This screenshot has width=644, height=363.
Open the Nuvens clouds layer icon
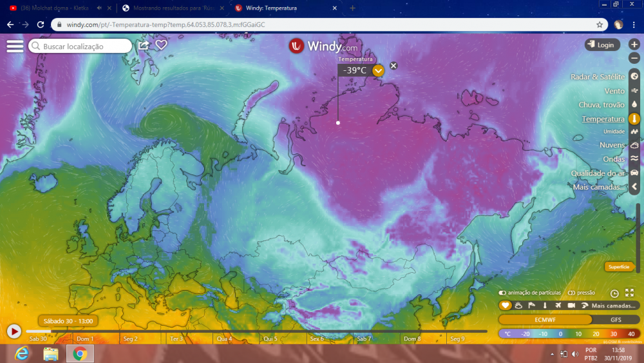coord(634,145)
